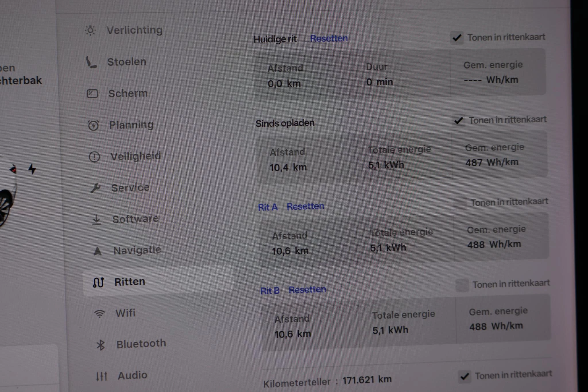Screen dimensions: 588x392
Task: Open Service via the wrench icon
Action: (x=95, y=188)
